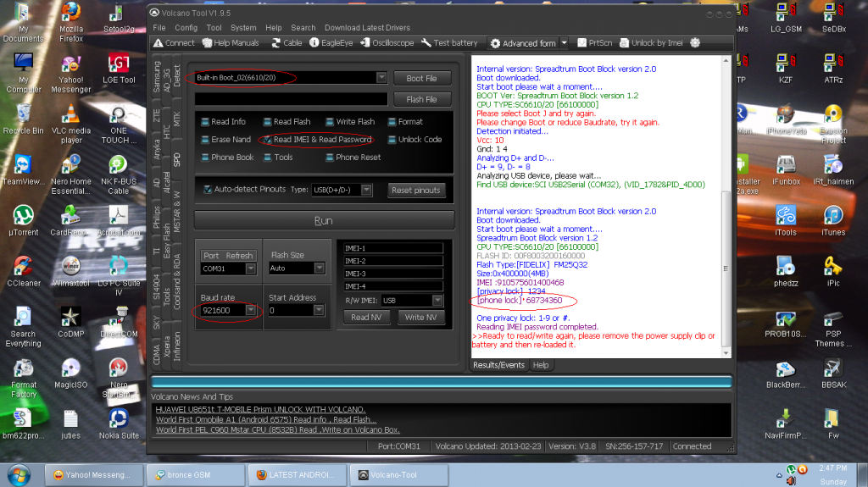Click the Write NV button
Image resolution: width=868 pixels, height=487 pixels.
420,317
